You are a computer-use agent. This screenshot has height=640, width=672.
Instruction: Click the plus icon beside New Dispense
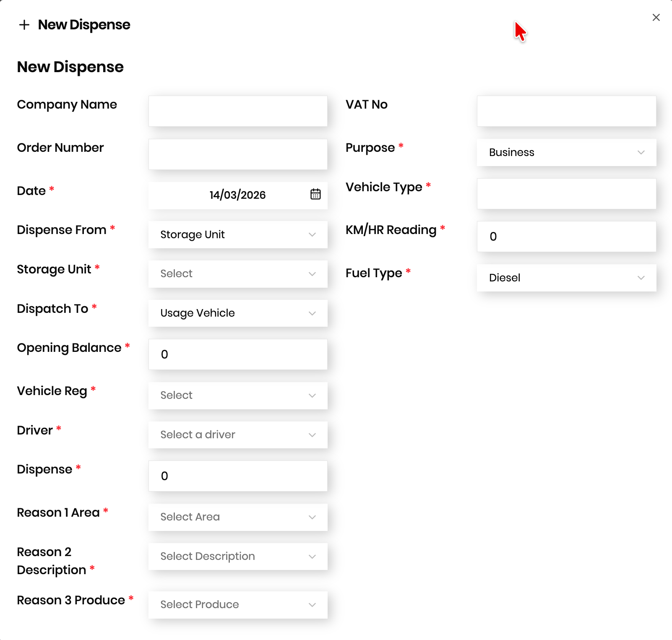(24, 25)
